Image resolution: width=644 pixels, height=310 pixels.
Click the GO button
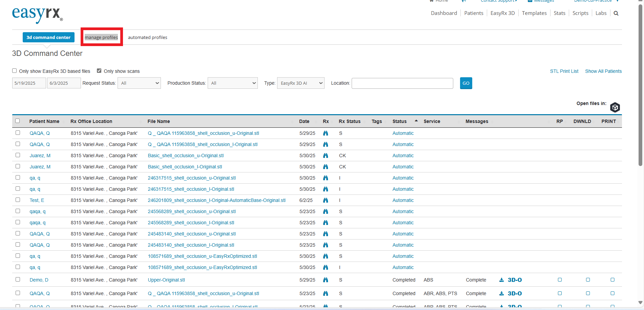pos(466,83)
